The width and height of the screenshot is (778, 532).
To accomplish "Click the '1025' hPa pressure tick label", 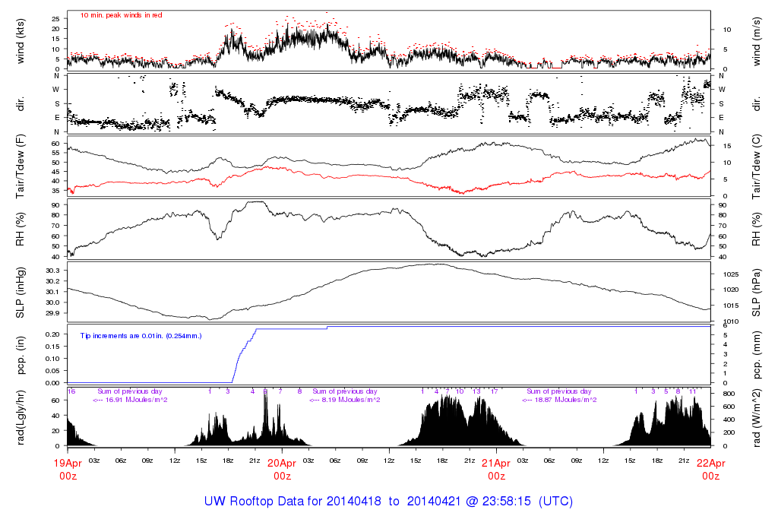I will pyautogui.click(x=731, y=274).
